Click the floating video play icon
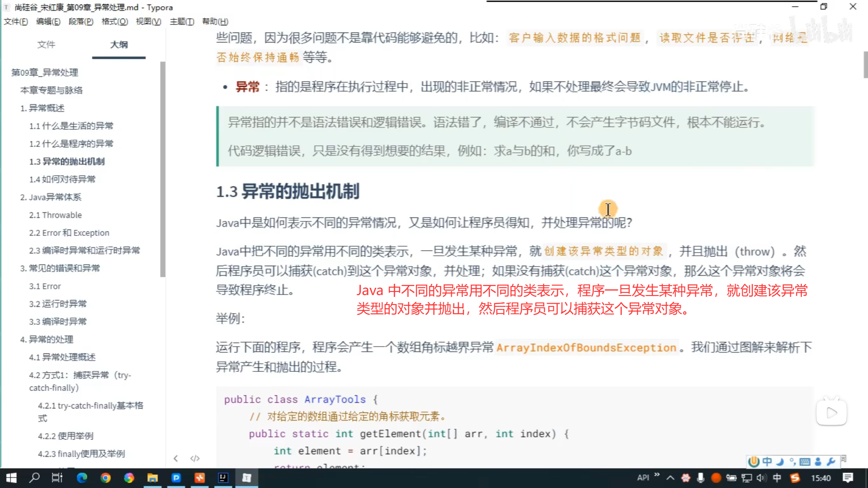This screenshot has width=868, height=488. coord(831,413)
